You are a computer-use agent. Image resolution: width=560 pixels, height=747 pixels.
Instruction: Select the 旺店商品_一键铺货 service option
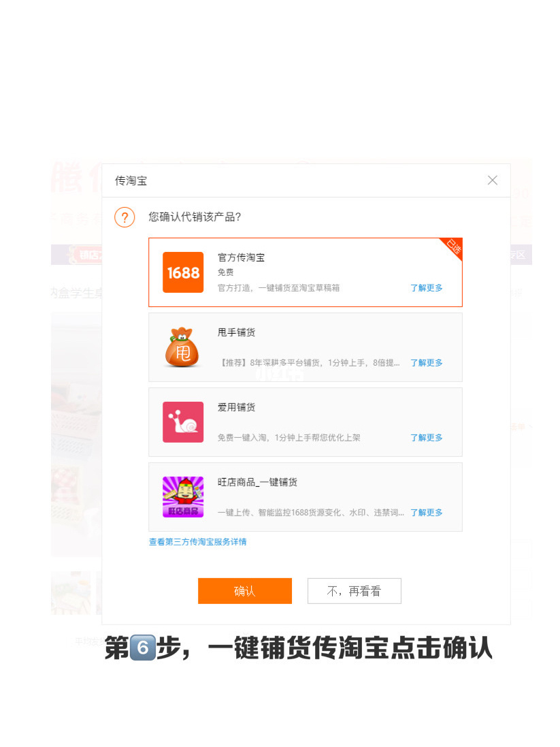pos(305,496)
